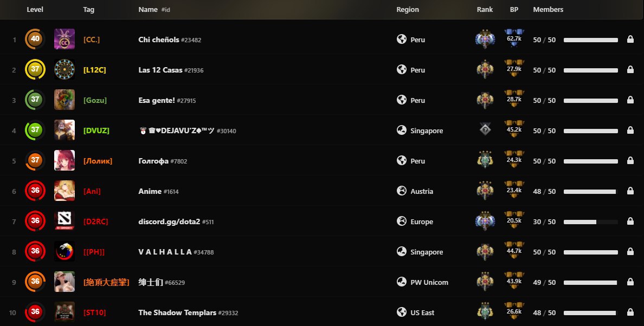Sort list by Region column header
The image size is (644, 326).
point(408,10)
